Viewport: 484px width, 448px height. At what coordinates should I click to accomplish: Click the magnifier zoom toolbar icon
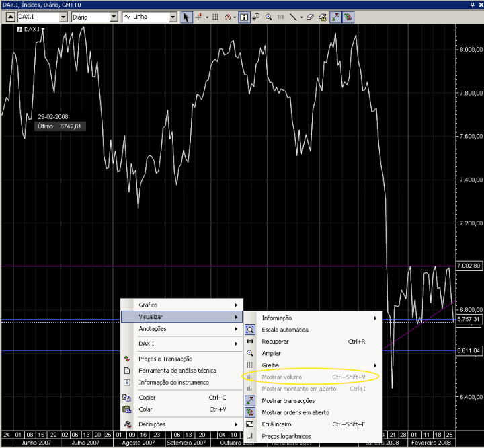(x=268, y=17)
